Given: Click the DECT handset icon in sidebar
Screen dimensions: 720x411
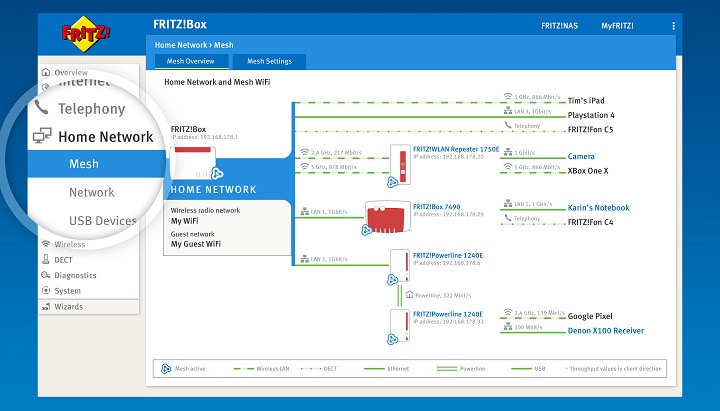Looking at the screenshot, I should pos(45,259).
